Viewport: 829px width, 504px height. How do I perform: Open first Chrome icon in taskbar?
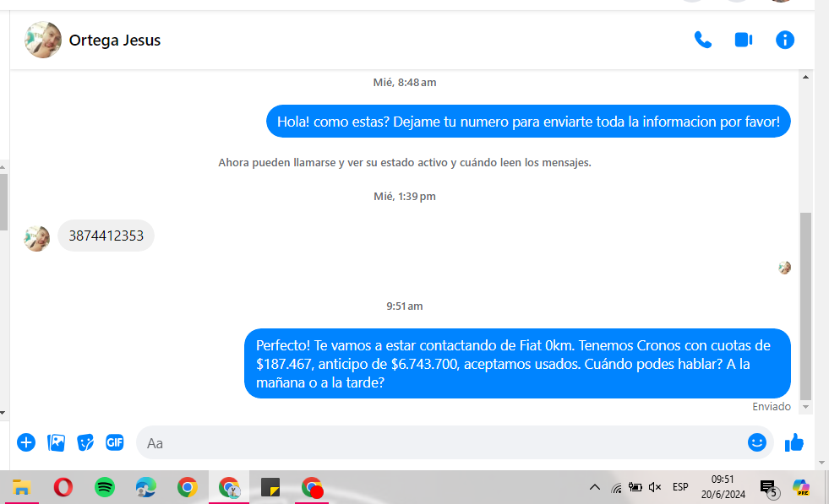[x=187, y=487]
